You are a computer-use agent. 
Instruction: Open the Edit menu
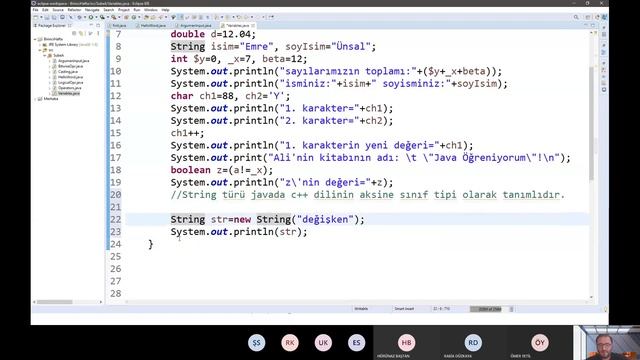pos(45,10)
